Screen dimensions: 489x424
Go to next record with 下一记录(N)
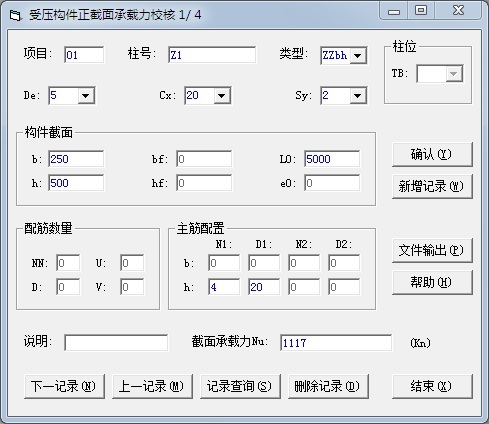pyautogui.click(x=64, y=386)
